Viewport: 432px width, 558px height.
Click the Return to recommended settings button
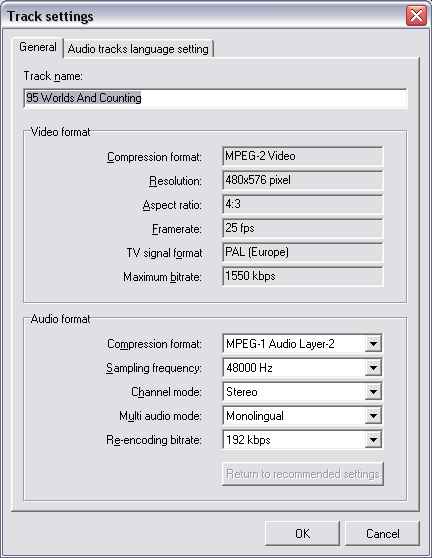(x=302, y=474)
